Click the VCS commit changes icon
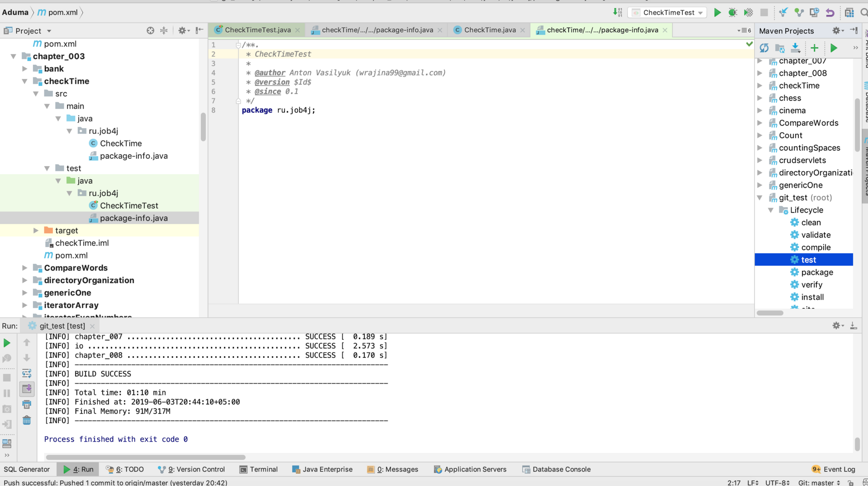The width and height of the screenshot is (868, 486). click(799, 13)
